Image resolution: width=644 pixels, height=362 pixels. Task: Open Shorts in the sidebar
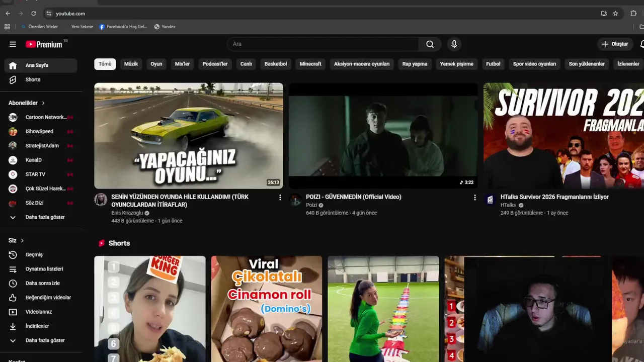coord(41,79)
